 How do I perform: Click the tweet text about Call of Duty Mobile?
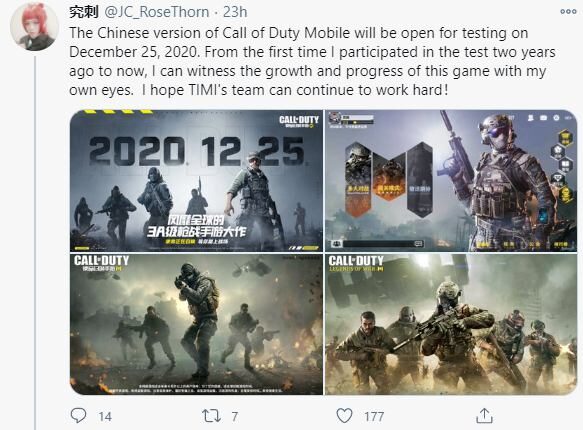(x=312, y=62)
